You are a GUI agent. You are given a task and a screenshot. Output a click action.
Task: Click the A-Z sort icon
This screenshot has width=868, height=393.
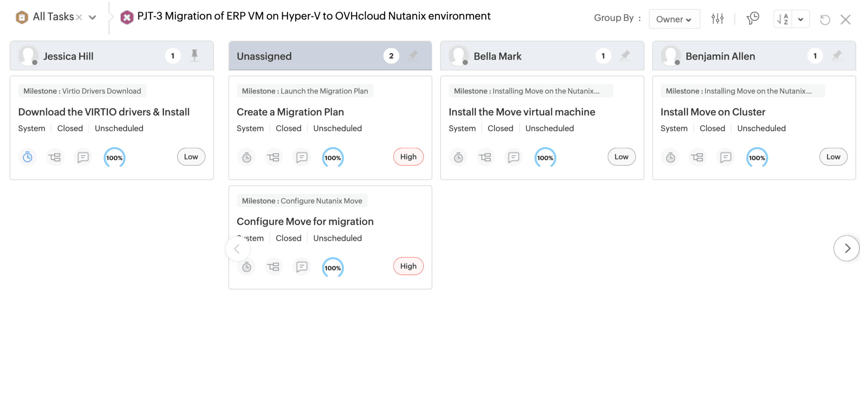(783, 19)
